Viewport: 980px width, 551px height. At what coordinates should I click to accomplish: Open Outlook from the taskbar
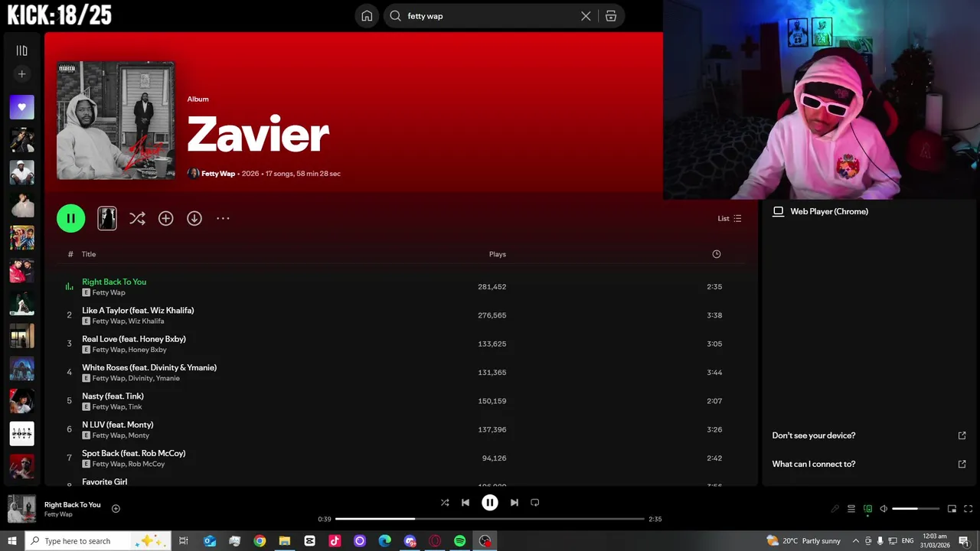[x=210, y=541]
